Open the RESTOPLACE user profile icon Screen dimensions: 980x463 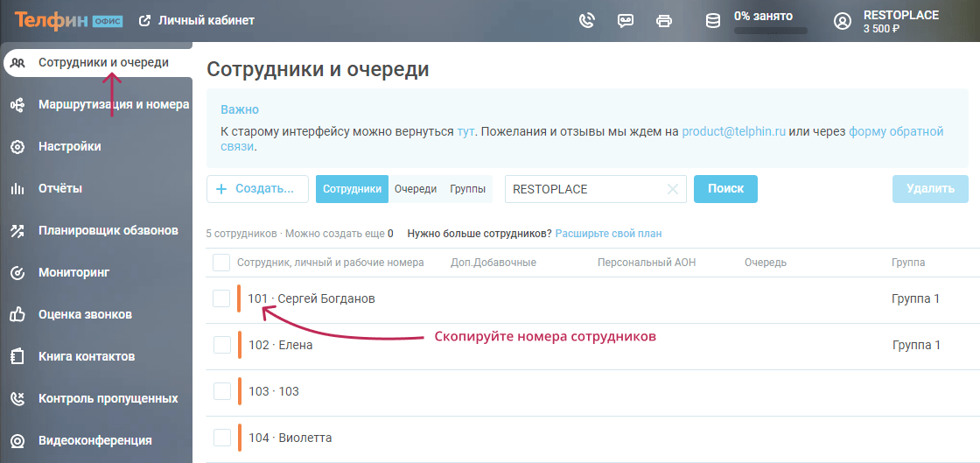pos(843,21)
